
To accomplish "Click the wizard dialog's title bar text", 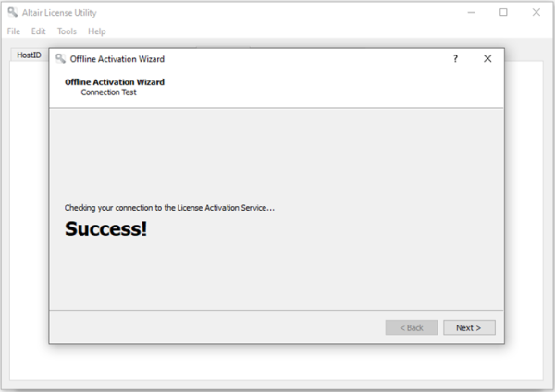I will (117, 59).
